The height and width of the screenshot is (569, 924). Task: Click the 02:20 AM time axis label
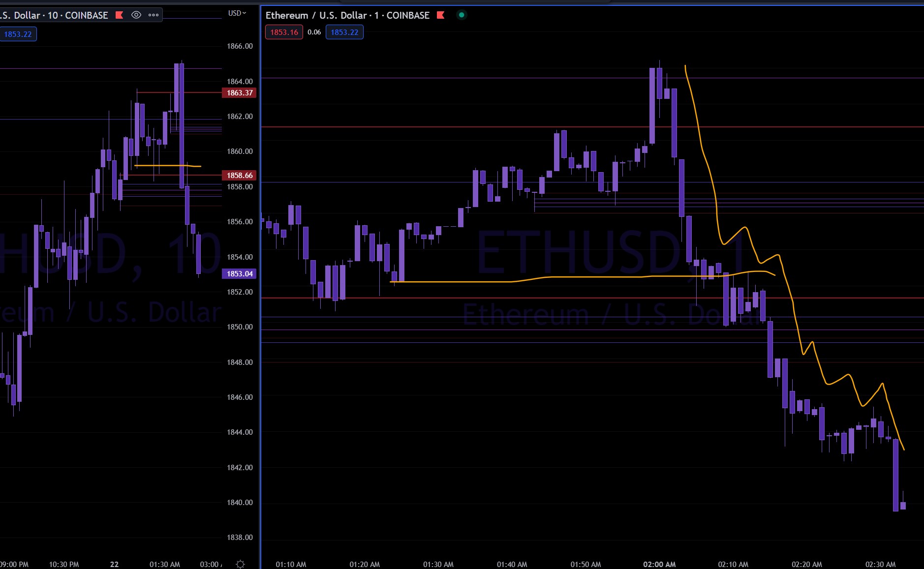[807, 565]
